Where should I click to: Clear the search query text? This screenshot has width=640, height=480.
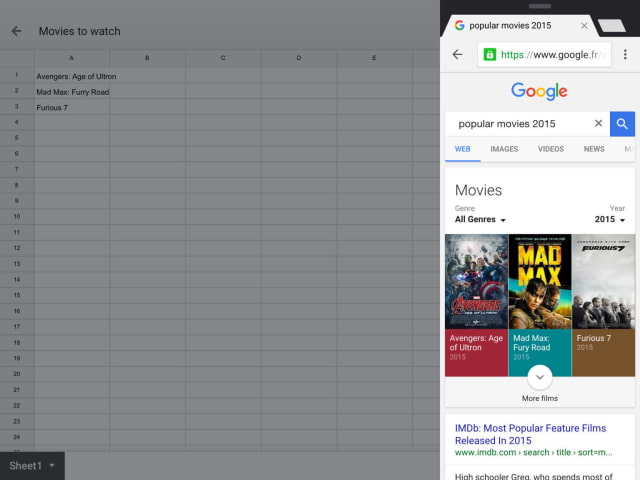click(598, 124)
